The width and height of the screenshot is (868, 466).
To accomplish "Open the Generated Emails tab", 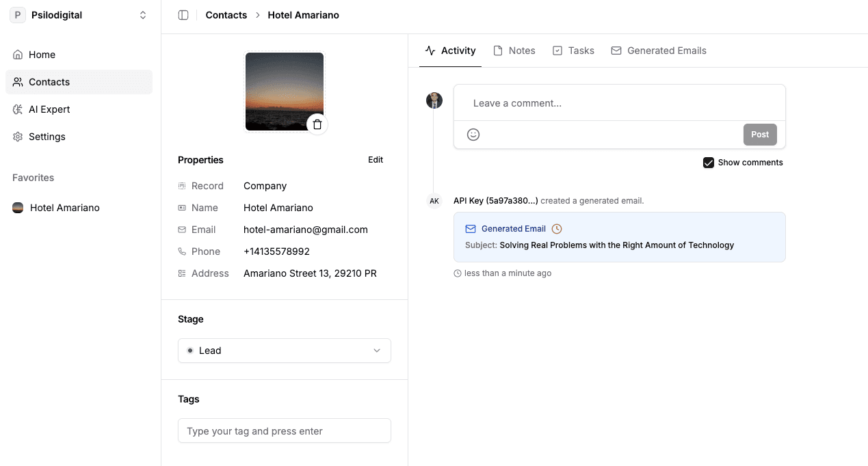I will point(659,51).
